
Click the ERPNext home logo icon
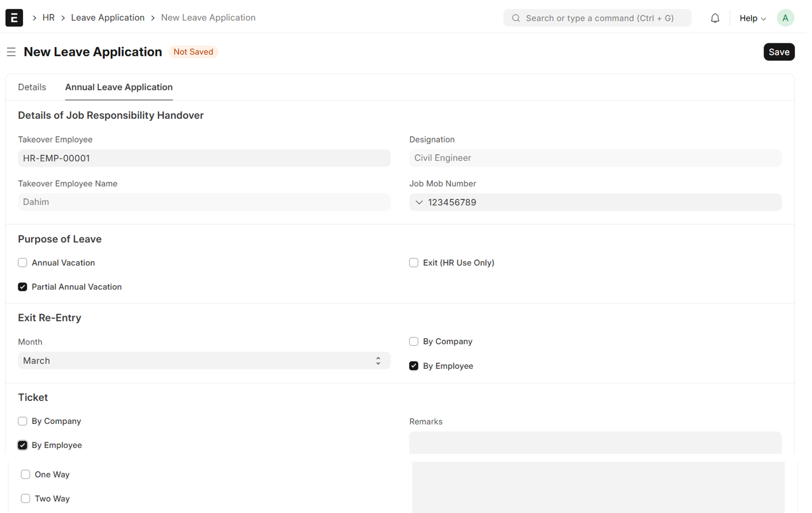coord(14,18)
